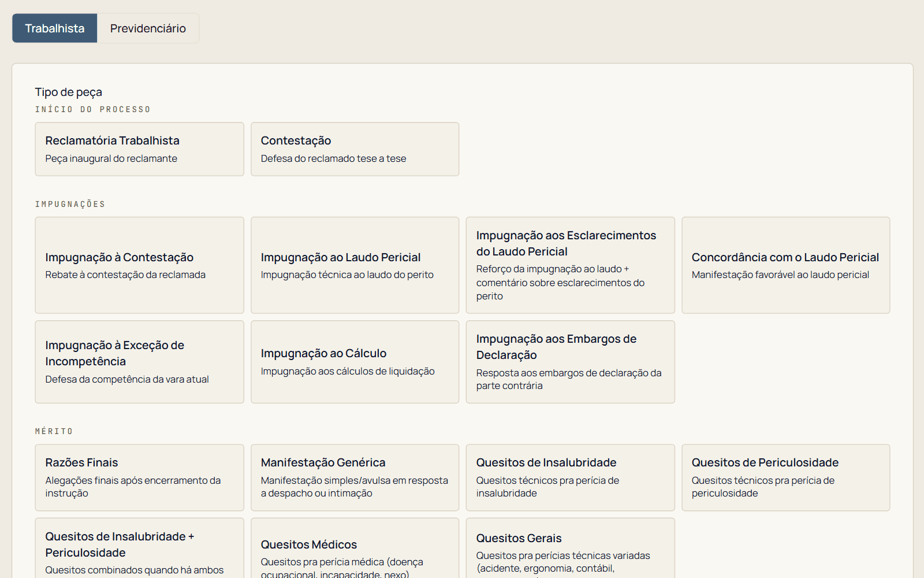Choose Quesitos de Insalubridade + Periculosidade
Screen dimensions: 924x578
tap(139, 549)
